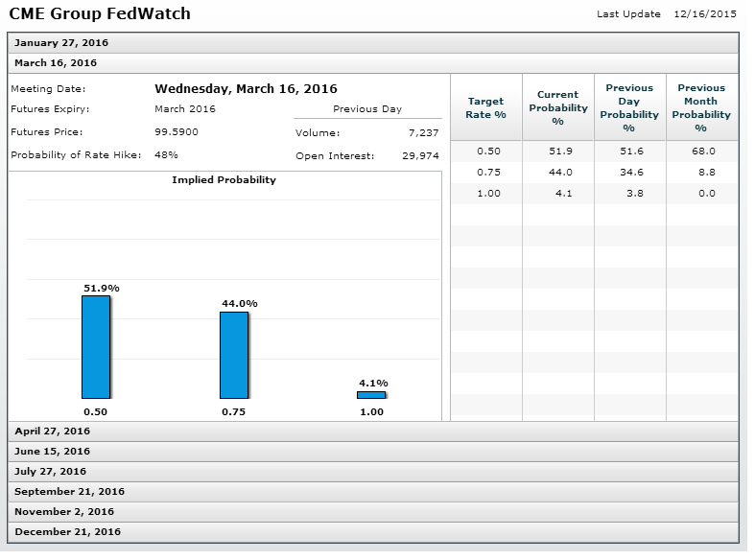Screen dimensions: 755x560
Task: Open the June 15, 2016 meeting row
Action: (52, 452)
